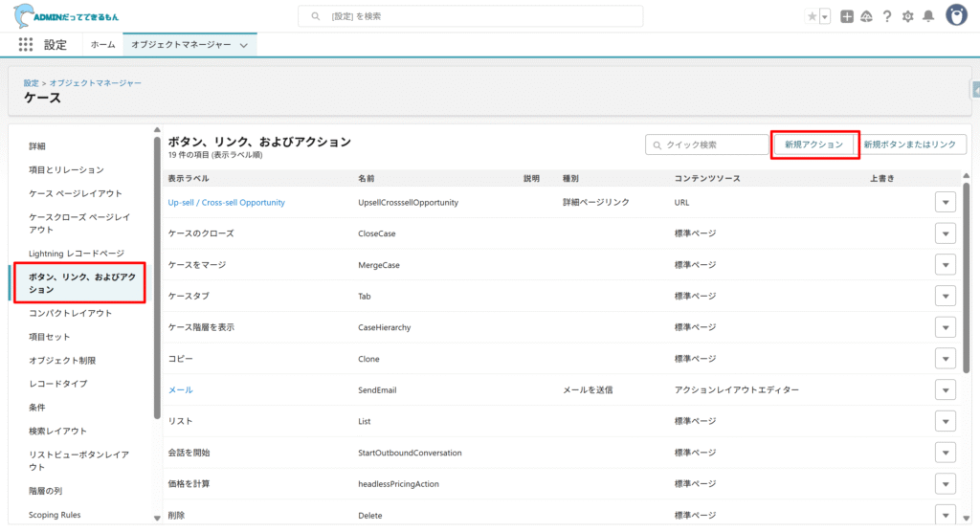Image resolution: width=980 pixels, height=532 pixels.
Task: Open the setup gear icon
Action: [907, 17]
